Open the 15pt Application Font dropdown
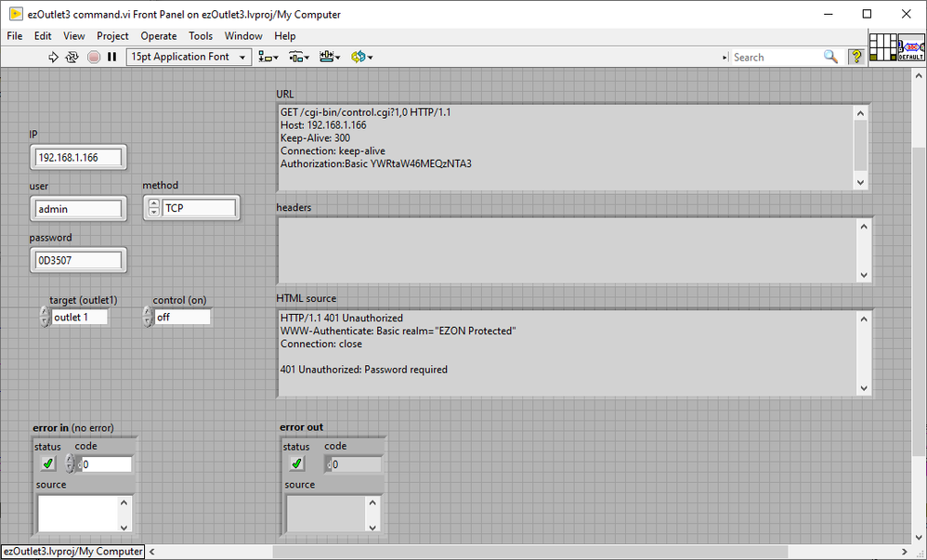The width and height of the screenshot is (927, 560). point(189,58)
